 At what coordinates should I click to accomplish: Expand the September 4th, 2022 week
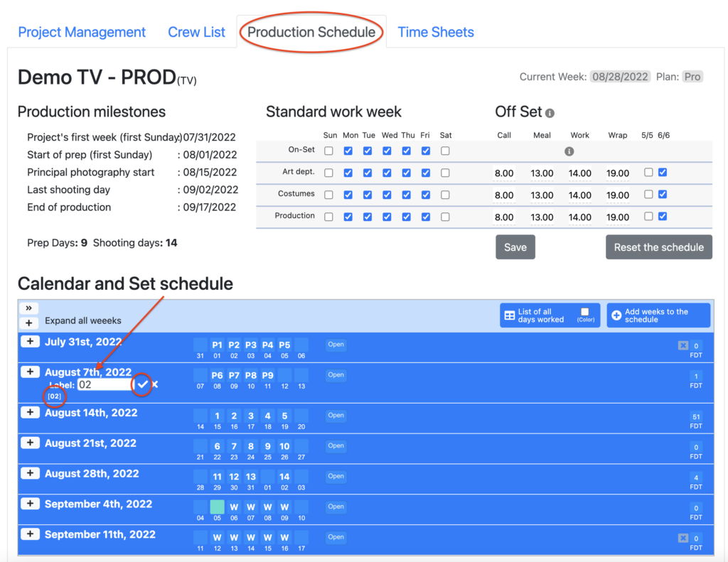pos(30,504)
